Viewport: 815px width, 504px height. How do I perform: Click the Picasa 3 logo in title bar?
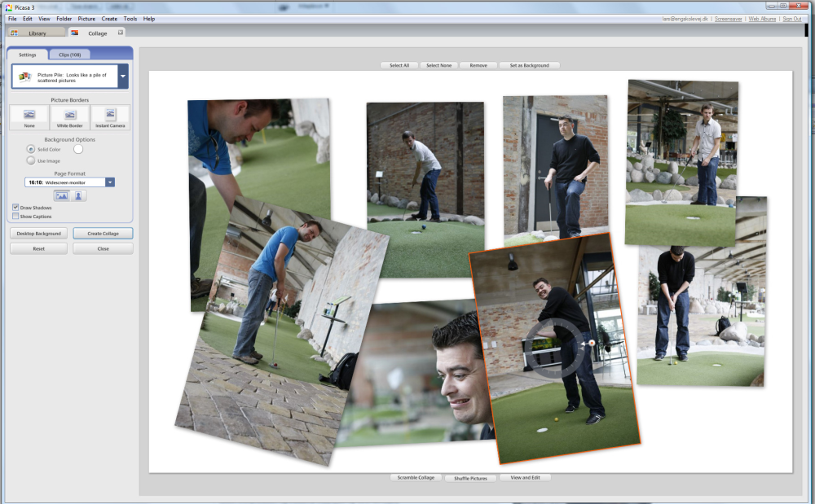tap(8, 6)
